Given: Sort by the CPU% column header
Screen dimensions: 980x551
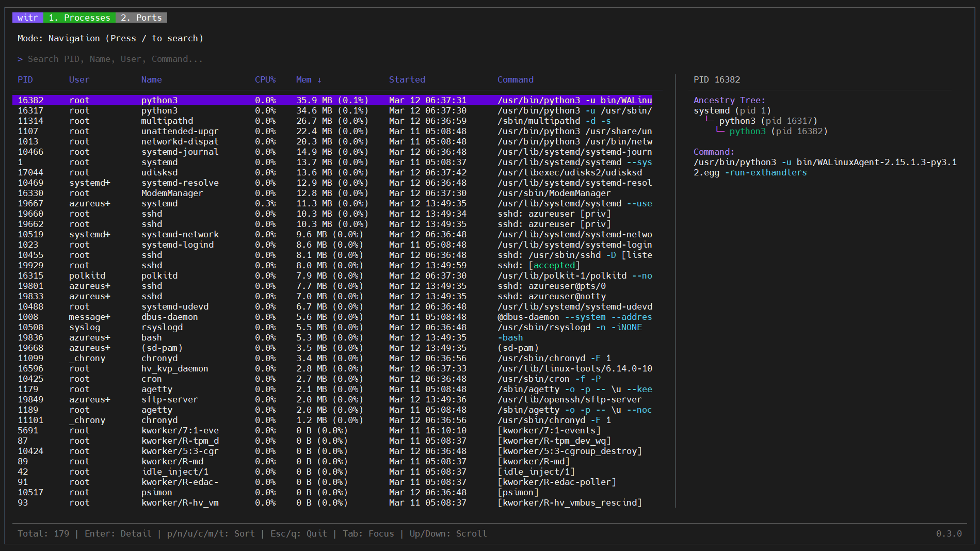Looking at the screenshot, I should click(265, 79).
